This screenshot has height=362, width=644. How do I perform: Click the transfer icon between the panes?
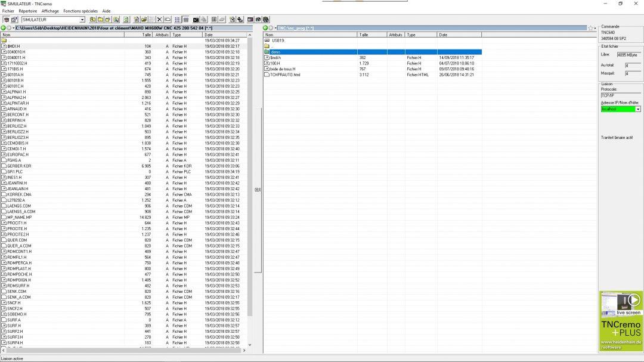coord(258,190)
